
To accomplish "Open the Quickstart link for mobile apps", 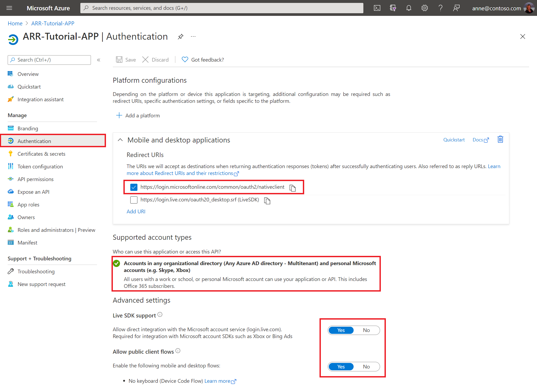I will click(x=453, y=140).
